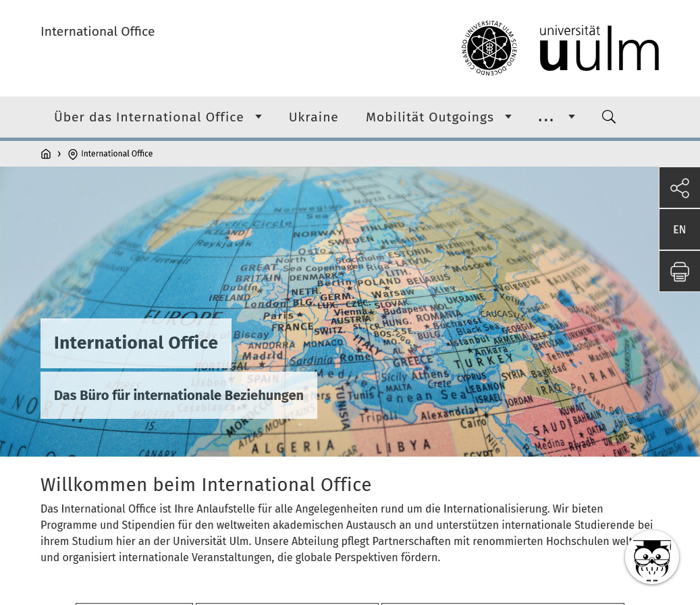Open the ellipsis overflow menu
This screenshot has width=700, height=605.
[x=545, y=119]
